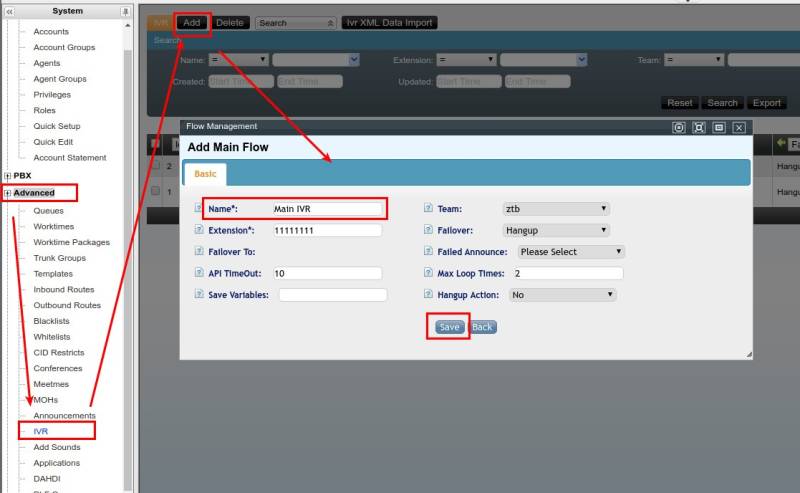The width and height of the screenshot is (800, 493).
Task: Open the Team dropdown showing ztb
Action: point(556,209)
